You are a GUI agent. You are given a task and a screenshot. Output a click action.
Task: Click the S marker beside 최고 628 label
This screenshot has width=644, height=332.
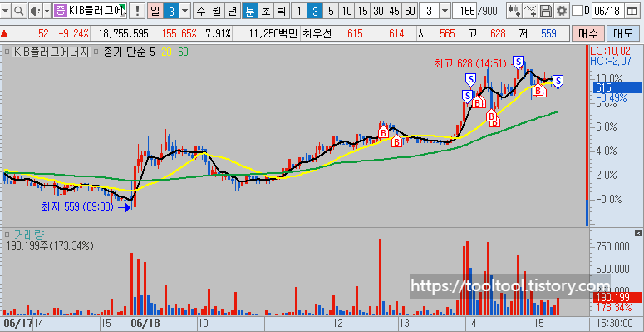(x=519, y=62)
